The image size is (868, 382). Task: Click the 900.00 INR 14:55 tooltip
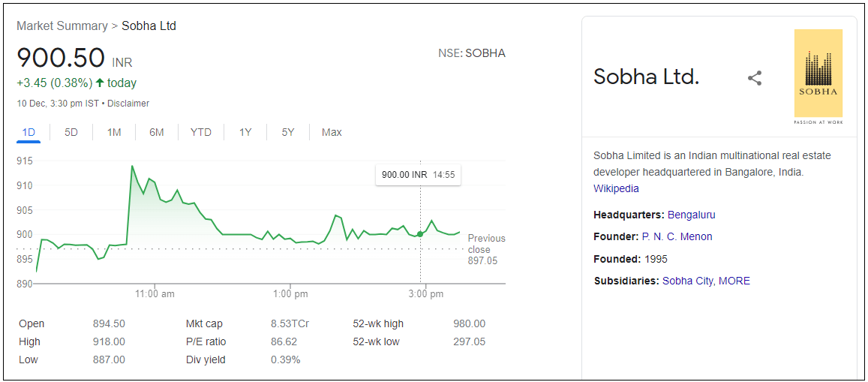418,174
